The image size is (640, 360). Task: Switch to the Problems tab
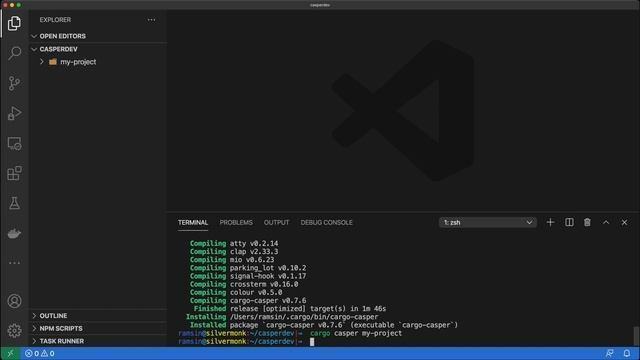[236, 222]
